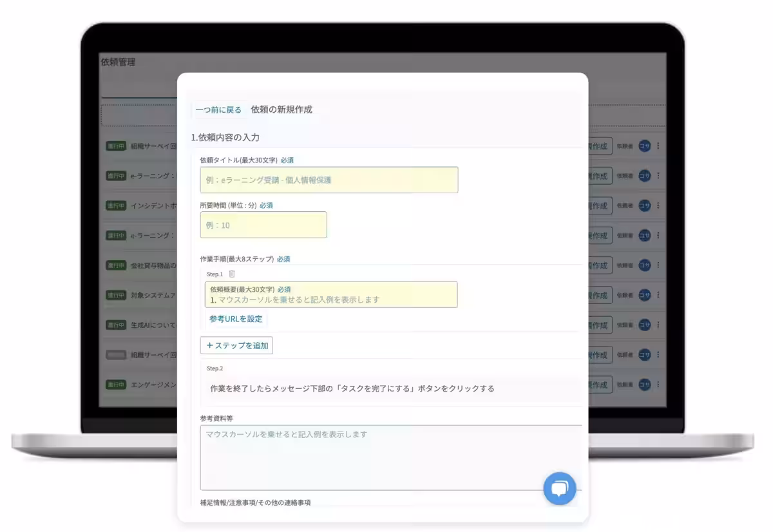Screen dimensions: 773x532
Task: Add a step with ＋ステップを追加
Action: coord(236,346)
